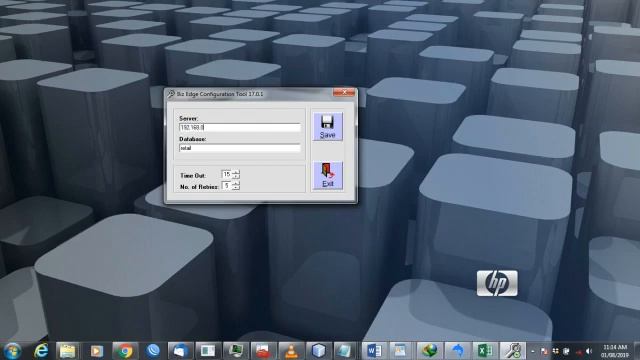Viewport: 640px width, 360px height.
Task: Open the monitor-shaped taskbar icon
Action: point(236,351)
